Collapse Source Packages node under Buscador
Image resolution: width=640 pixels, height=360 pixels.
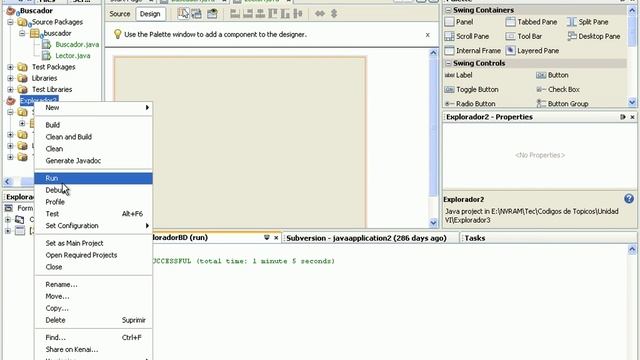click(x=11, y=22)
